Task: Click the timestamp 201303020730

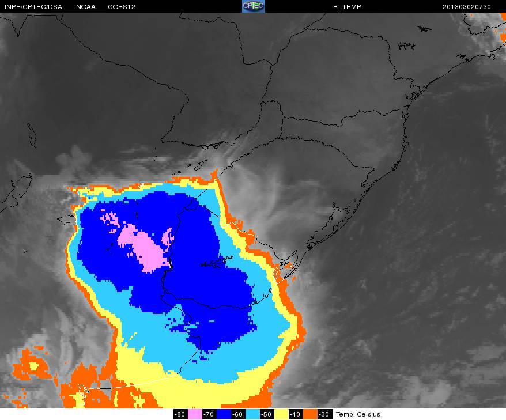Action: point(467,7)
